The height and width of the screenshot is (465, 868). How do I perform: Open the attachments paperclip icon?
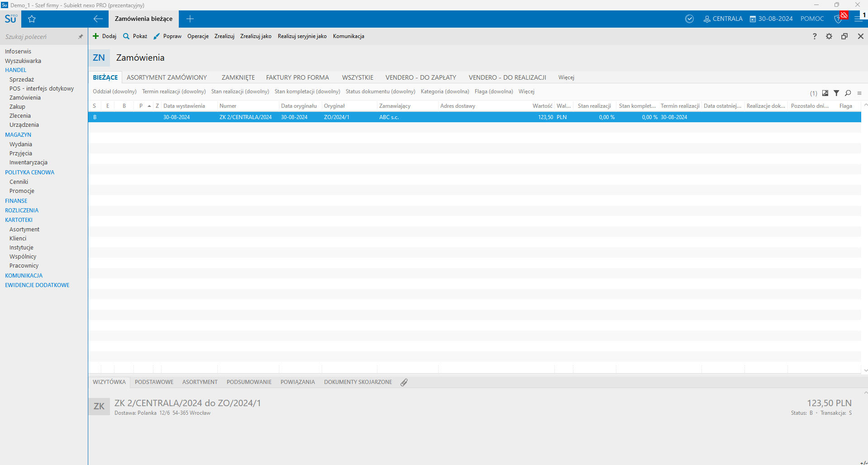click(404, 382)
